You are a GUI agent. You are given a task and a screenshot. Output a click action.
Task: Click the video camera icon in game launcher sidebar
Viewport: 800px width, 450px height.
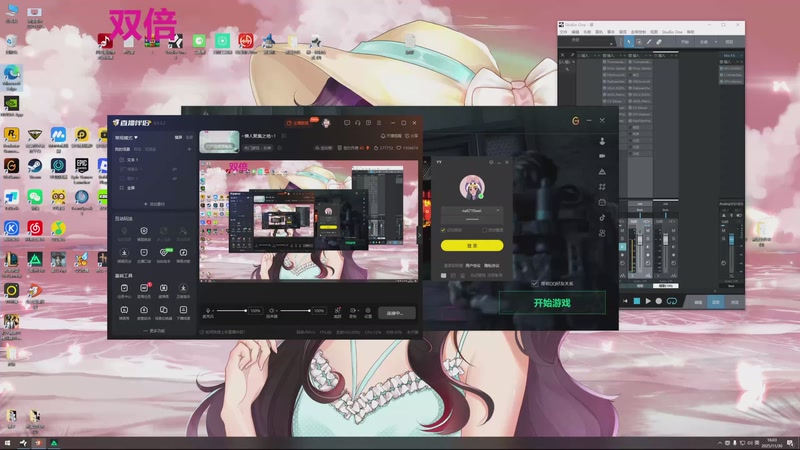pyautogui.click(x=602, y=156)
